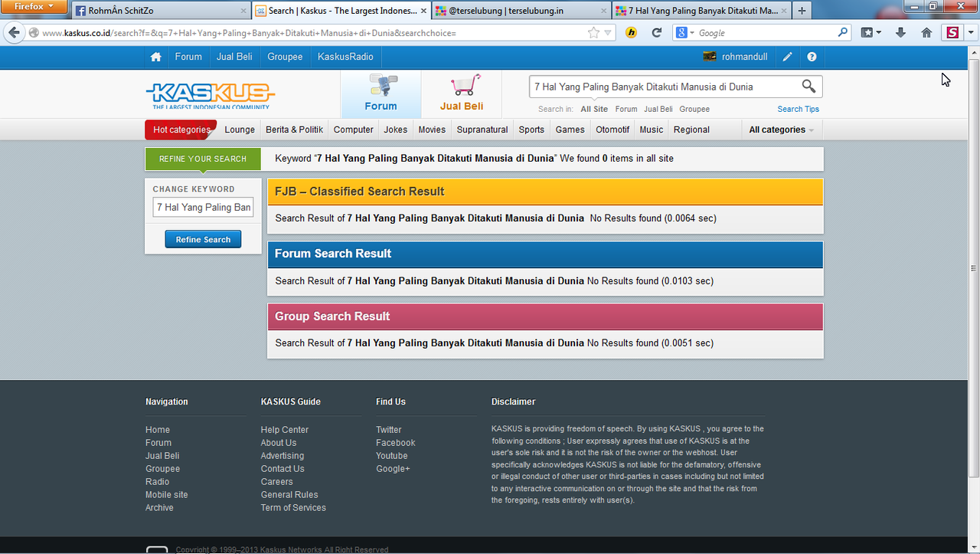Open KaskusRadio in the blue top bar
980x554 pixels.
click(x=345, y=57)
